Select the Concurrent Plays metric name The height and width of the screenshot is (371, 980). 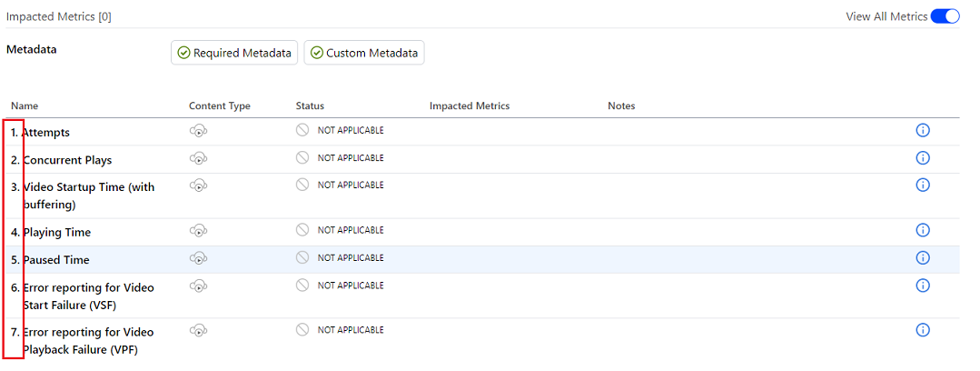[67, 160]
